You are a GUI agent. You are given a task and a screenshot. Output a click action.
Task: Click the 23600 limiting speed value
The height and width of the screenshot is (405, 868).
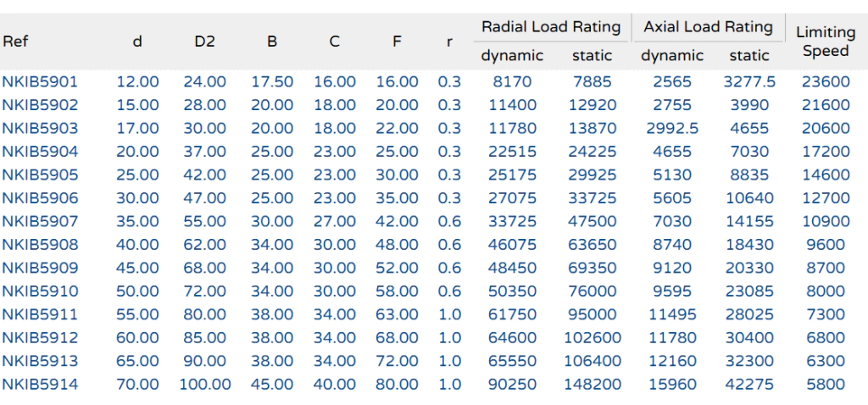826,82
